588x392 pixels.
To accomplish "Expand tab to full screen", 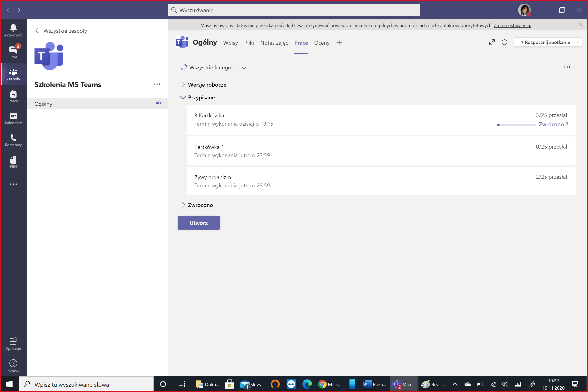I will (492, 42).
